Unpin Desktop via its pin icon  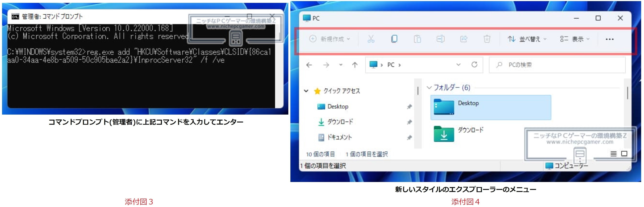click(x=409, y=107)
